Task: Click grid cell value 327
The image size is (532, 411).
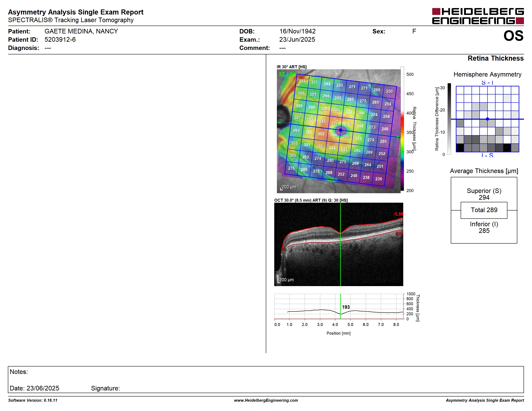Action: 335,123
